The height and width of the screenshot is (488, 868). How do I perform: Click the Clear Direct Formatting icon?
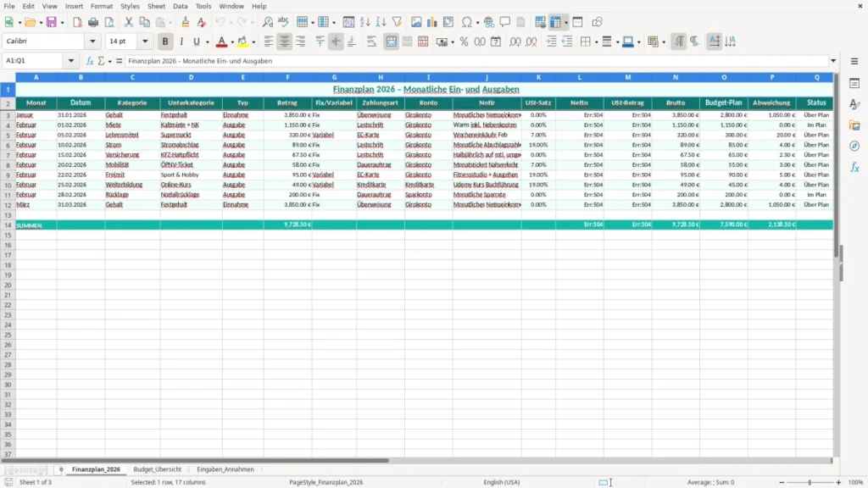point(202,22)
